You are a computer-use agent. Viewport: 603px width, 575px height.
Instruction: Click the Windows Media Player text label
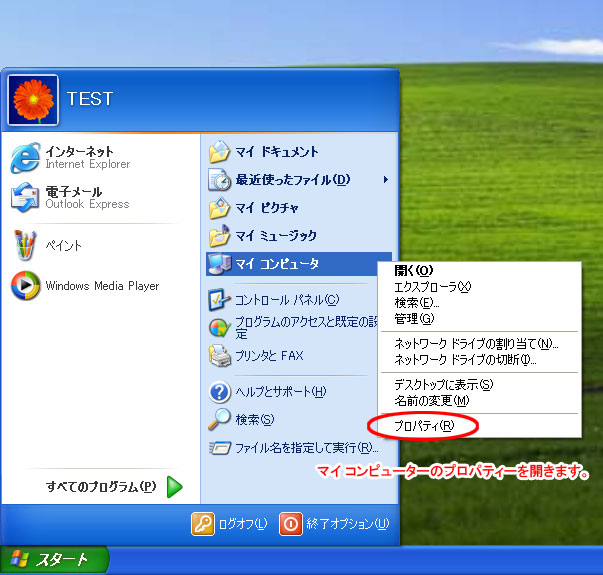[102, 286]
